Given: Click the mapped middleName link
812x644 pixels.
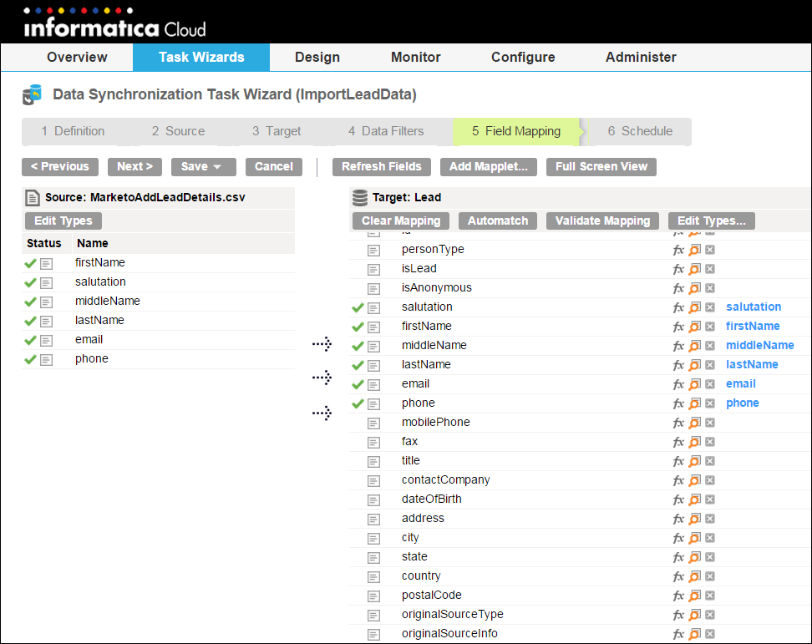Looking at the screenshot, I should point(759,345).
